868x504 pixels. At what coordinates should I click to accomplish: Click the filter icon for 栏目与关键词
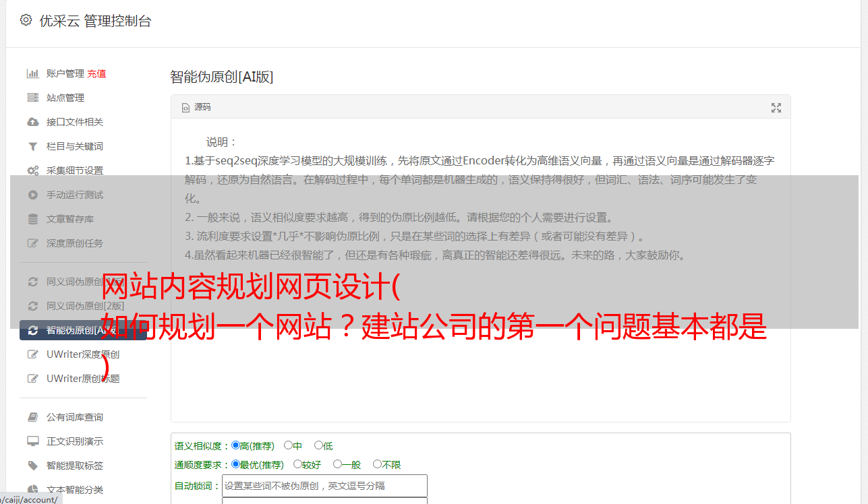(x=32, y=146)
